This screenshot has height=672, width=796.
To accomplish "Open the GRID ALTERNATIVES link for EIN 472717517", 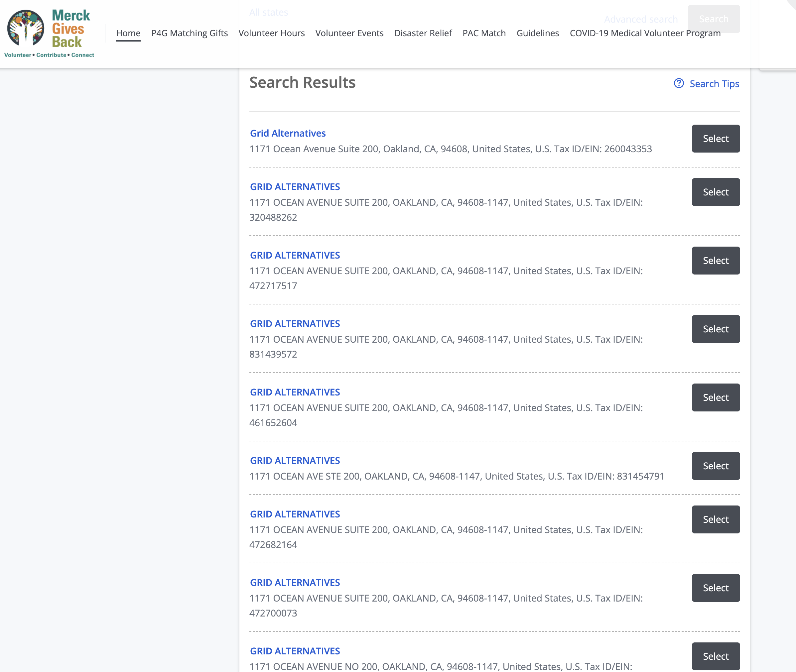I will pos(295,255).
